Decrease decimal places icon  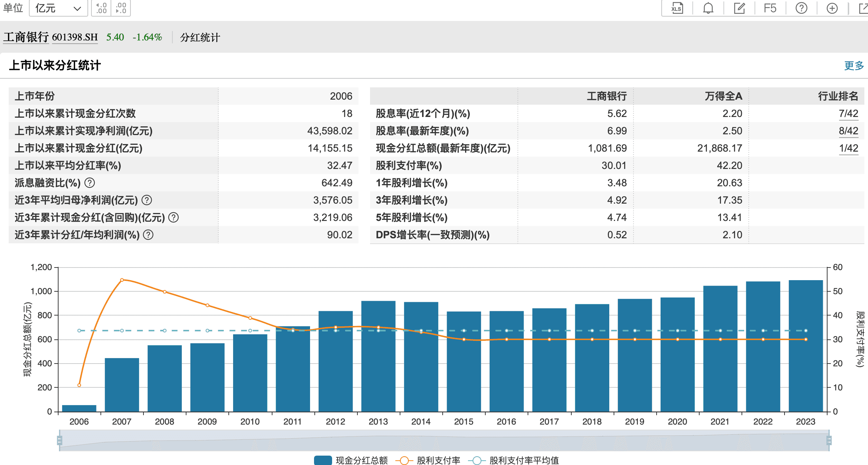click(x=121, y=8)
